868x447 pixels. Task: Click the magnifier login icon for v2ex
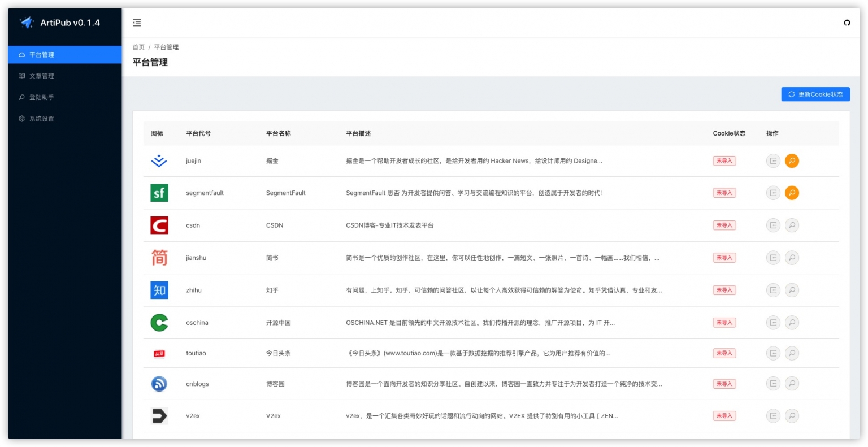[x=792, y=415]
